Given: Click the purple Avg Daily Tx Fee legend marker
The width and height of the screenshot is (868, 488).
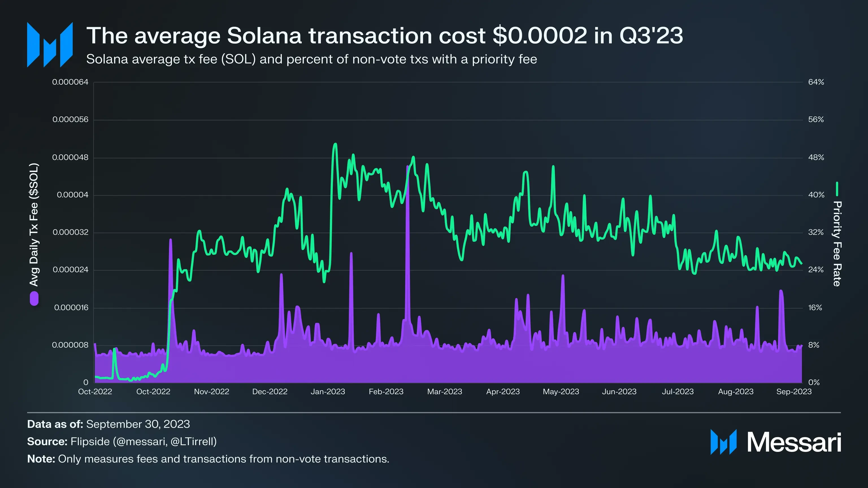Looking at the screenshot, I should (x=34, y=299).
